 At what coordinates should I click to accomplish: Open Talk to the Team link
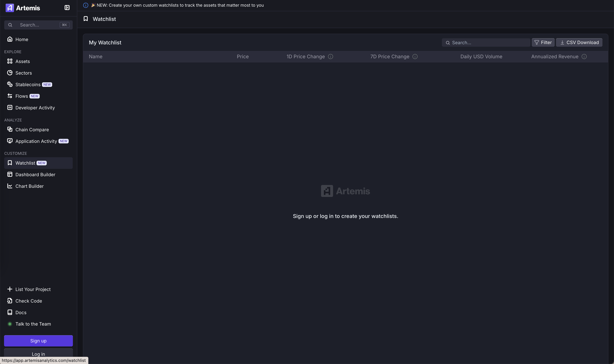click(x=33, y=324)
